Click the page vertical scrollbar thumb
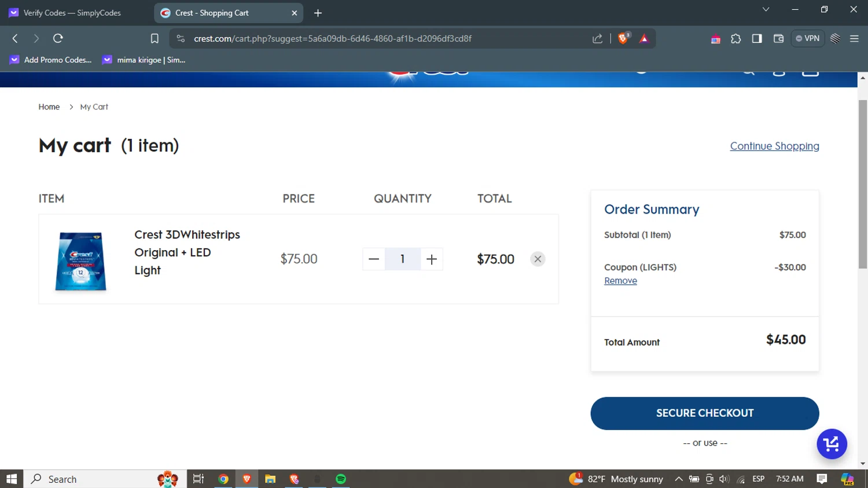This screenshot has width=868, height=488. click(863, 184)
